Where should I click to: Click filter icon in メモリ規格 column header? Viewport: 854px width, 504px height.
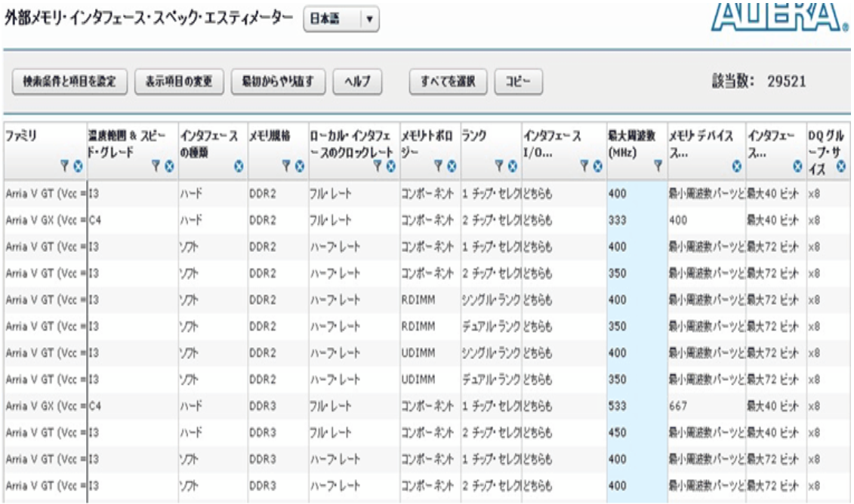[287, 164]
